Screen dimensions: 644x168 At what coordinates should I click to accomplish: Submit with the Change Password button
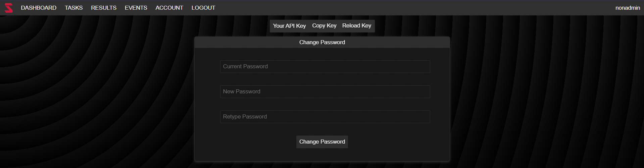coord(322,142)
